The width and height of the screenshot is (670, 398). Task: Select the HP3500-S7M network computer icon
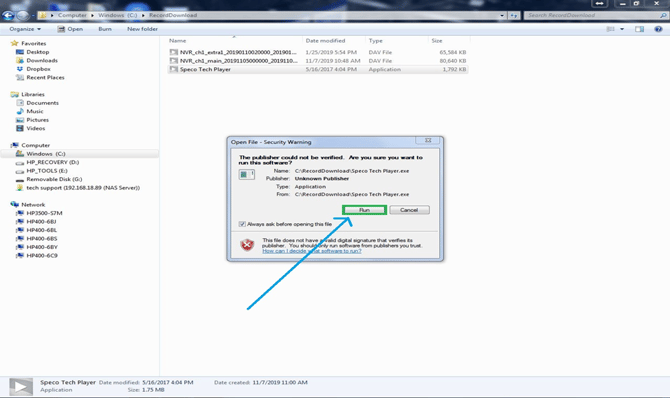pos(20,213)
